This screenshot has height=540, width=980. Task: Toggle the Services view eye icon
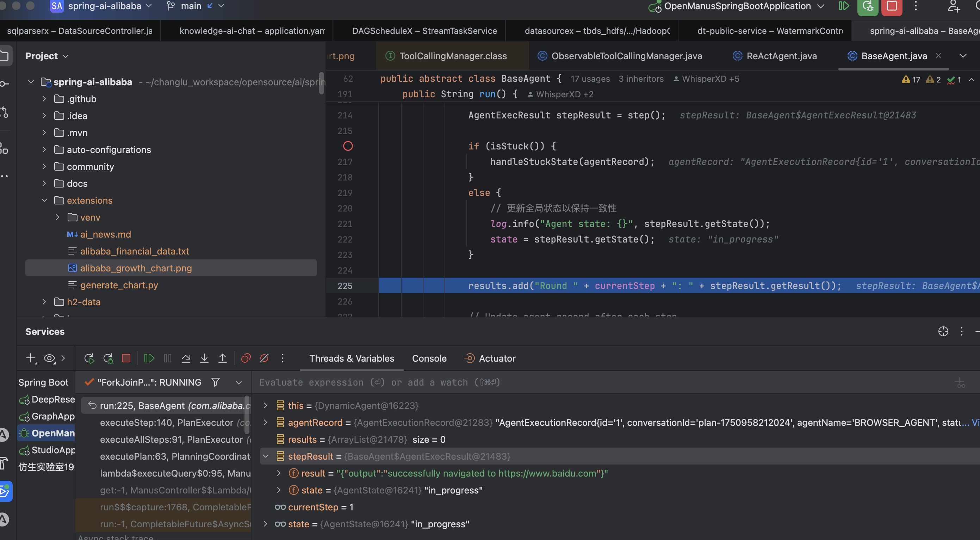pyautogui.click(x=49, y=358)
